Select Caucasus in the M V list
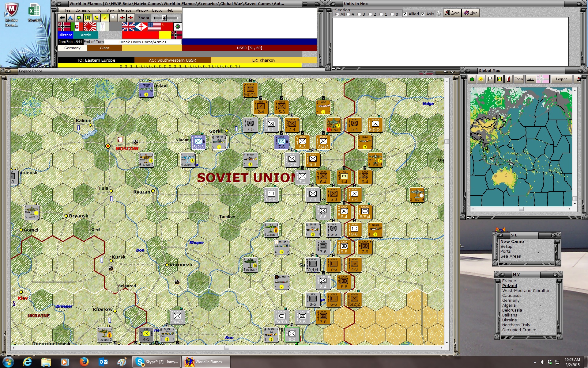 512,296
